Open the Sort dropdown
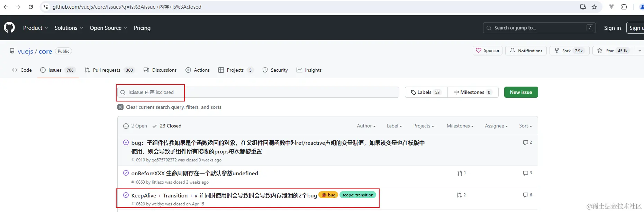Image resolution: width=644 pixels, height=212 pixels. [x=525, y=126]
